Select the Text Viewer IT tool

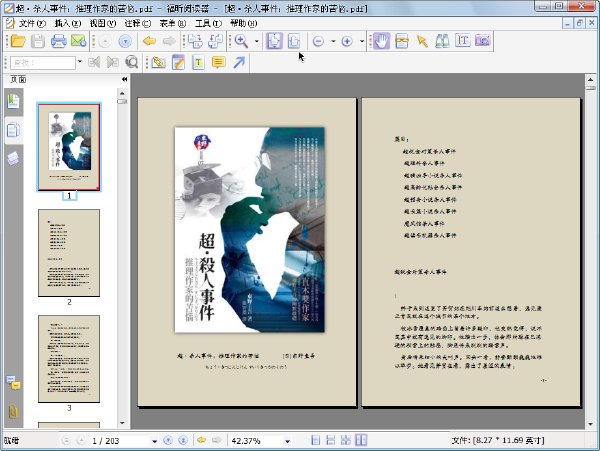click(463, 41)
